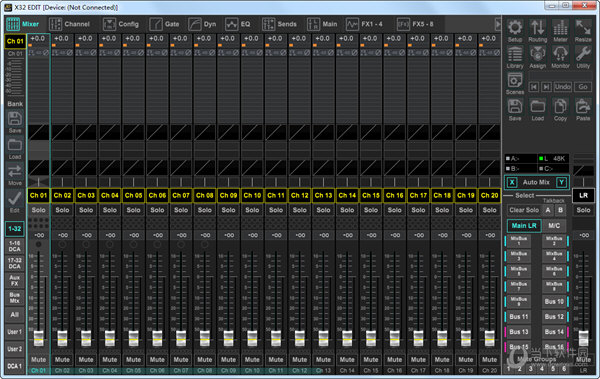Select Bus 11 send
The width and height of the screenshot is (600, 379).
518,317
